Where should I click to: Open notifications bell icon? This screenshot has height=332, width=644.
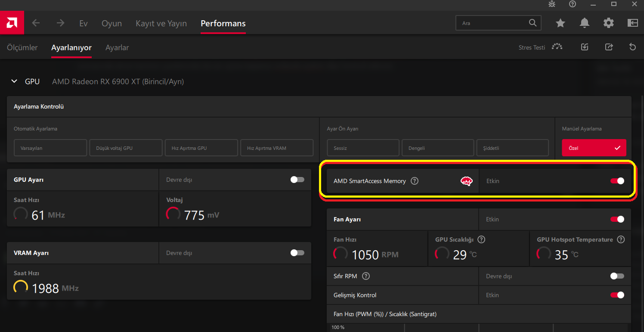point(585,23)
